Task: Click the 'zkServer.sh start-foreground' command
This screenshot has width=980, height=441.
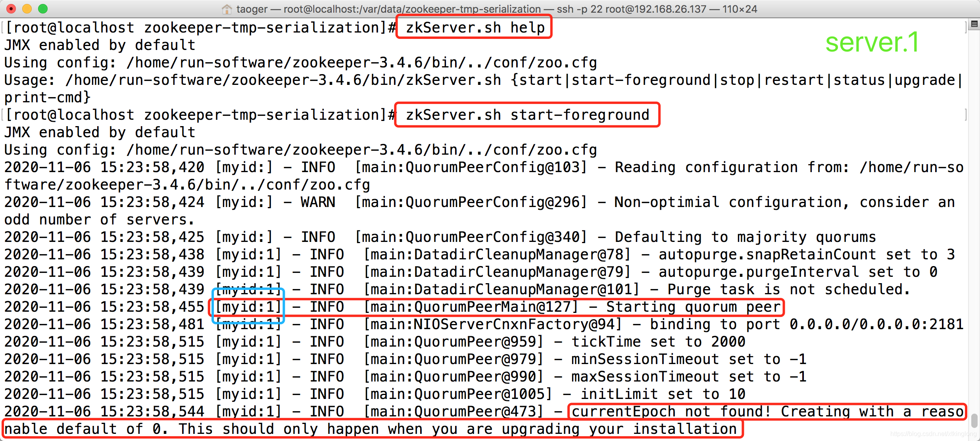Action: 527,115
